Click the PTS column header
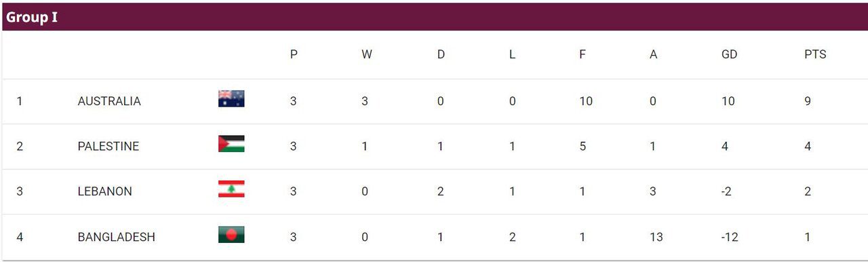This screenshot has height=262, width=868. (815, 54)
